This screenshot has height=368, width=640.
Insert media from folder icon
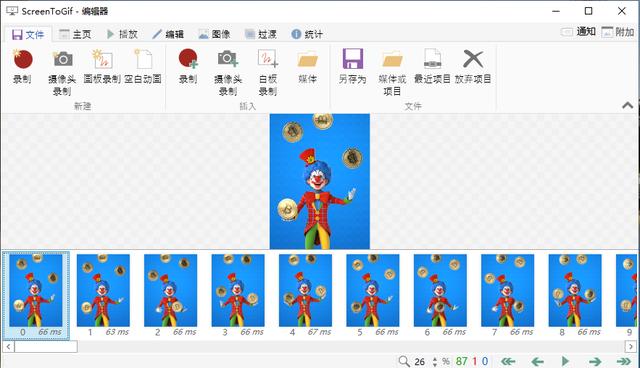pos(307,67)
